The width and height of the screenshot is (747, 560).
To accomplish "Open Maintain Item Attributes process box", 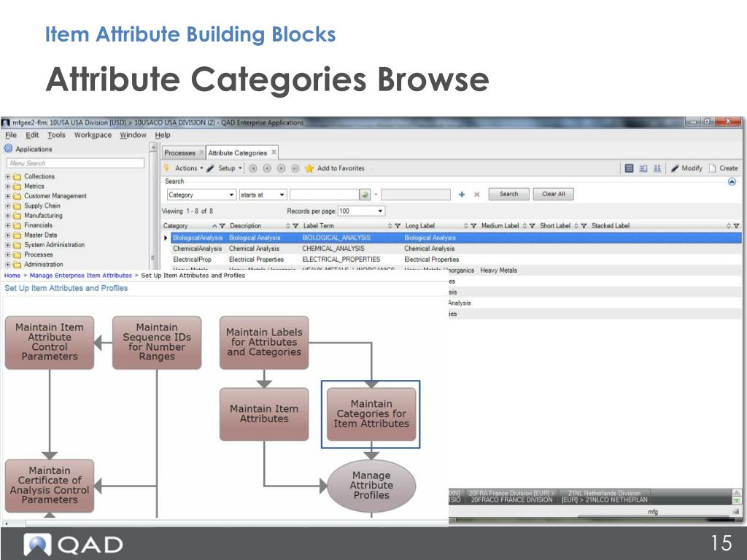I will tap(264, 414).
